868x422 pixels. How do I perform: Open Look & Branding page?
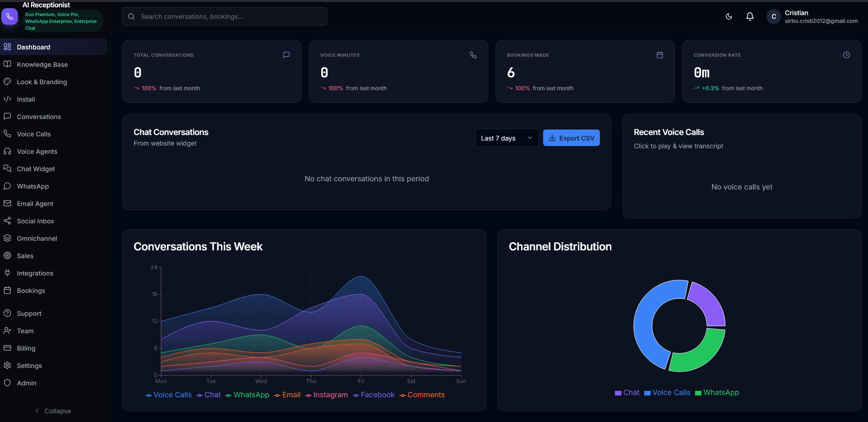tap(54, 81)
